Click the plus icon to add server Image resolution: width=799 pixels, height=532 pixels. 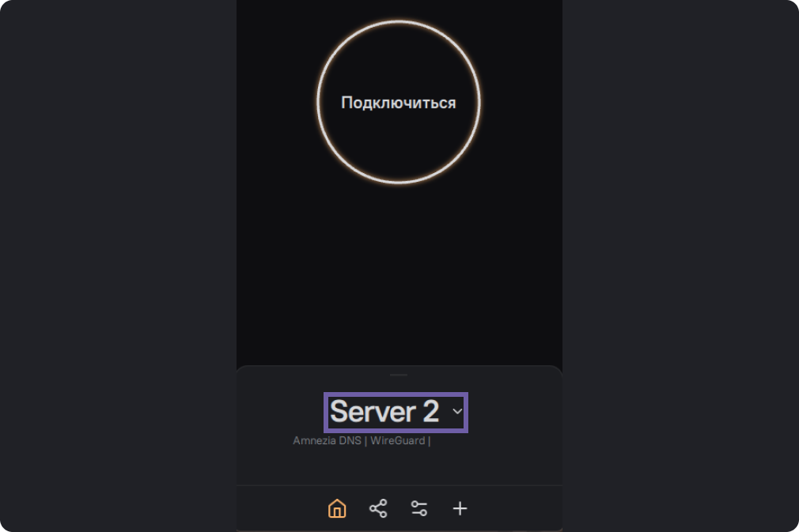pyautogui.click(x=460, y=508)
